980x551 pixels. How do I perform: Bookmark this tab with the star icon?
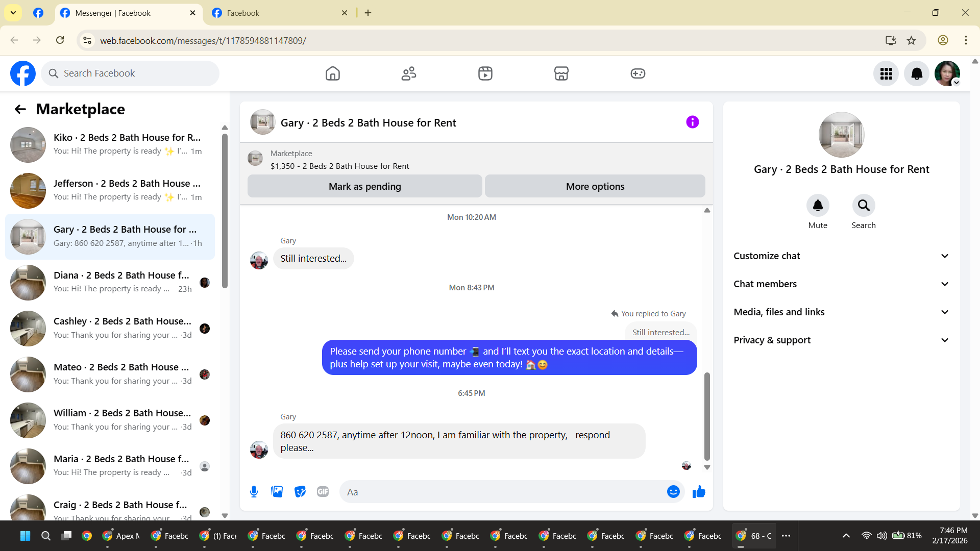tap(911, 40)
